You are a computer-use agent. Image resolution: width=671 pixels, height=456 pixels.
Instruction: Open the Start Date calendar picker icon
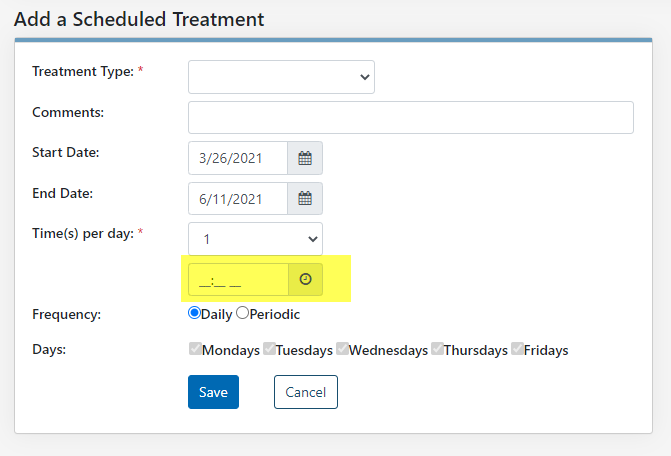[x=305, y=158]
